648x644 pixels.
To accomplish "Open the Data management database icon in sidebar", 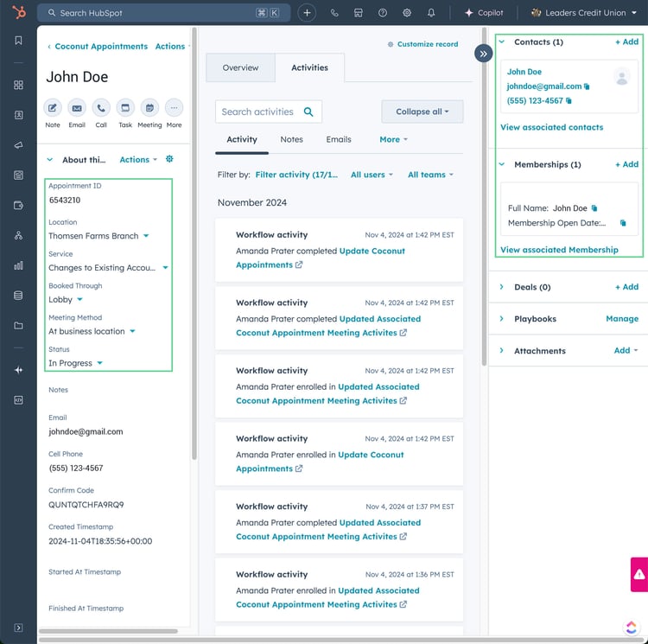I will (19, 296).
